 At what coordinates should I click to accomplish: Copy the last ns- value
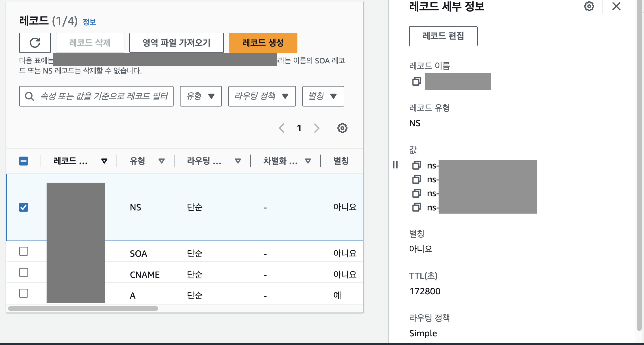[417, 207]
